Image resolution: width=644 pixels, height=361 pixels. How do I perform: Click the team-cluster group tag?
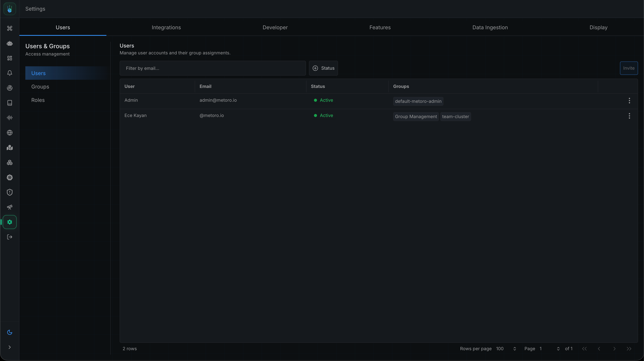click(455, 117)
